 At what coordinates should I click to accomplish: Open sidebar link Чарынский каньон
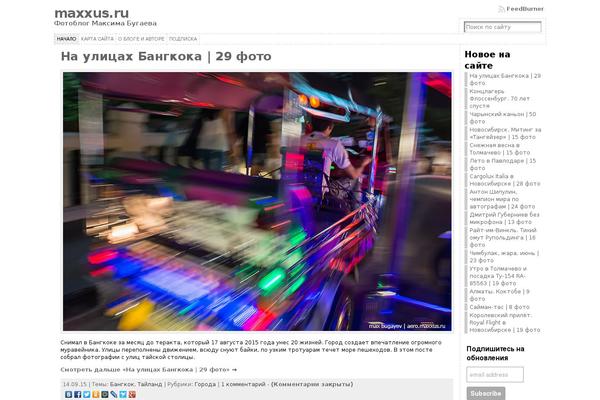[x=502, y=118]
